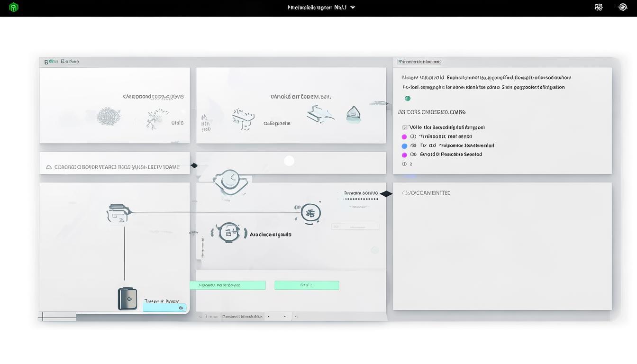Click the circular icon at far top-right
The width and height of the screenshot is (637, 364).
point(623,7)
